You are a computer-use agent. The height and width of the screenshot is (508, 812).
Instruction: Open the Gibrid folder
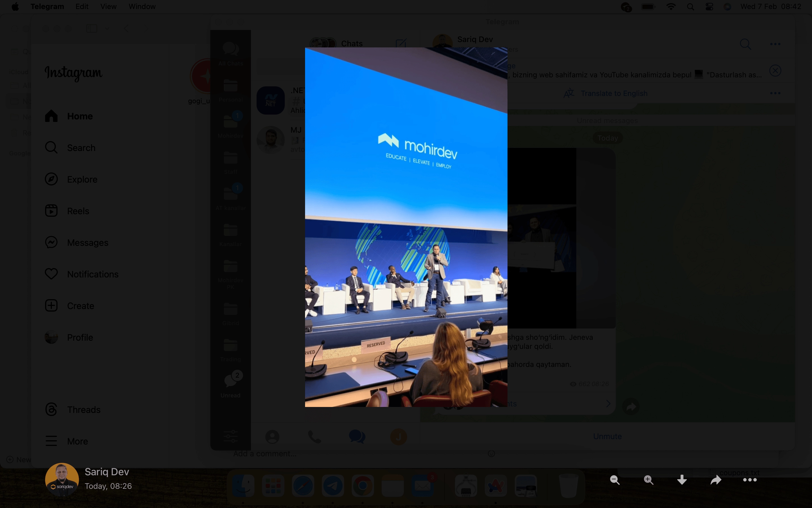click(x=231, y=314)
